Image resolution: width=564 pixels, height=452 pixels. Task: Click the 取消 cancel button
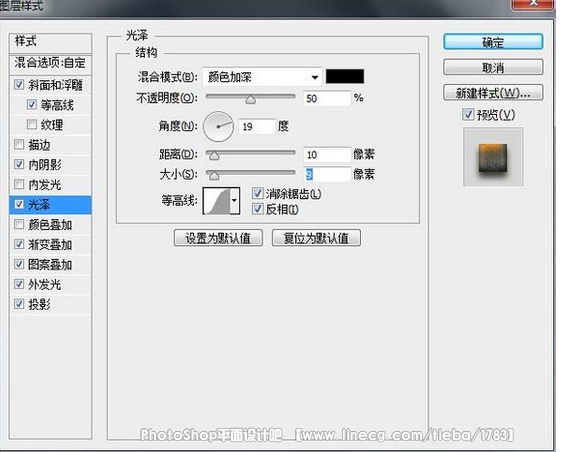click(x=493, y=67)
